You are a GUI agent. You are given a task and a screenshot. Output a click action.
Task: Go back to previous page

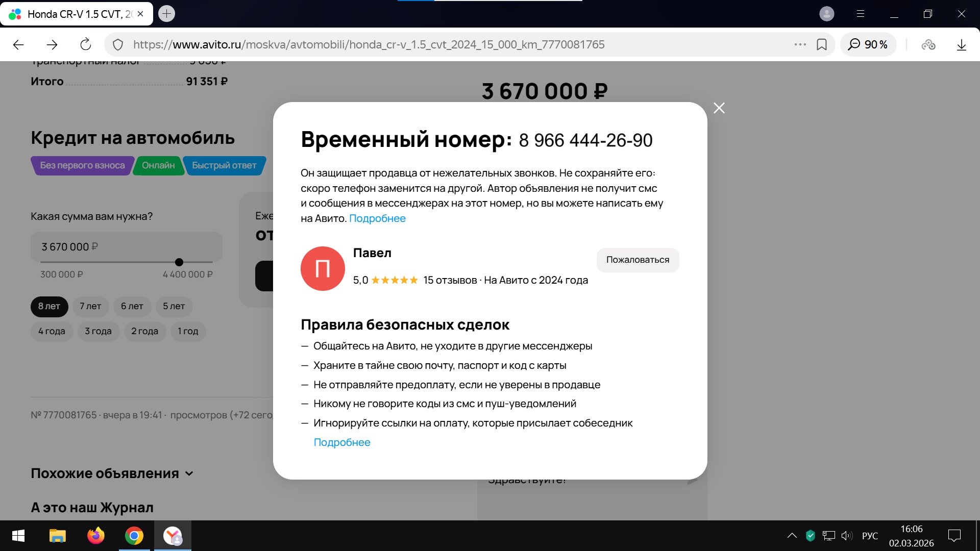pyautogui.click(x=18, y=44)
